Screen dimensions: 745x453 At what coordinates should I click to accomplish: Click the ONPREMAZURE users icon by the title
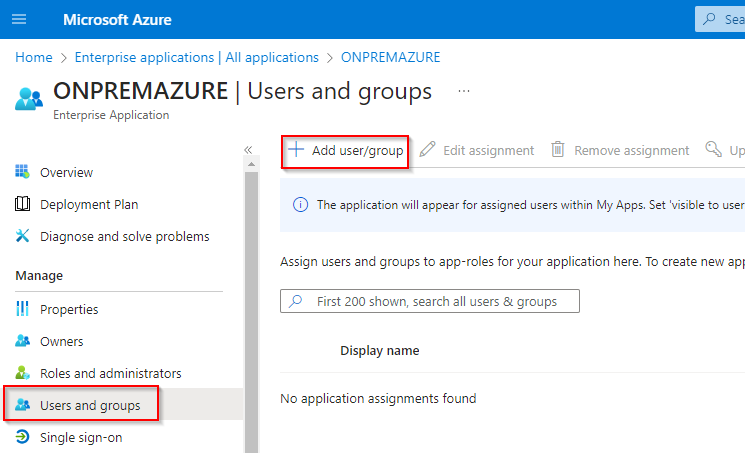tap(29, 99)
